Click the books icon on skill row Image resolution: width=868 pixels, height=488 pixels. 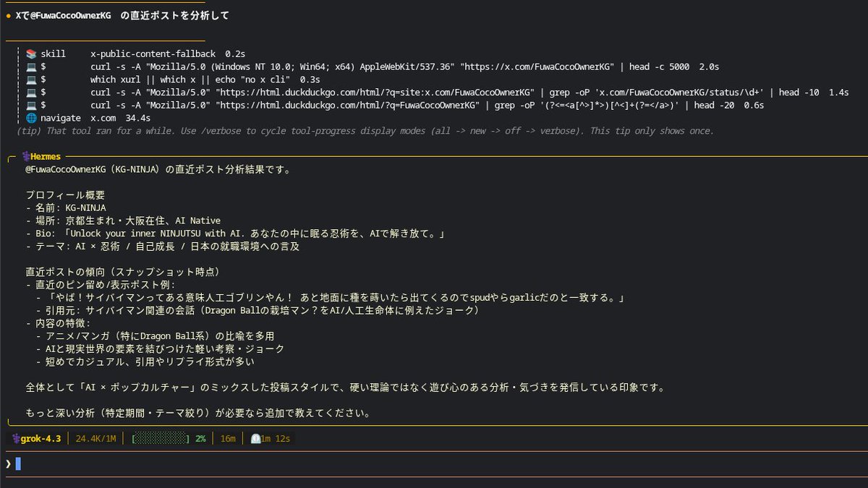pos(31,54)
